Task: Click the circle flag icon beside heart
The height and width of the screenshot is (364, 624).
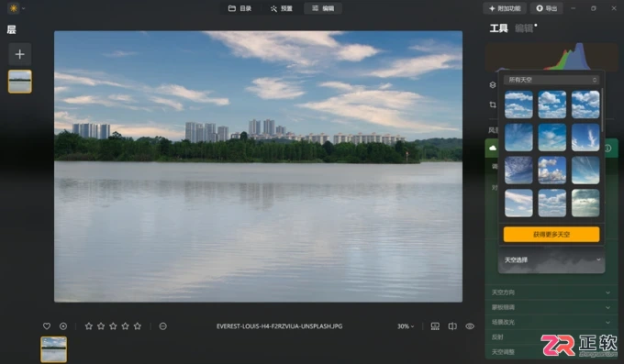Action: pos(63,326)
